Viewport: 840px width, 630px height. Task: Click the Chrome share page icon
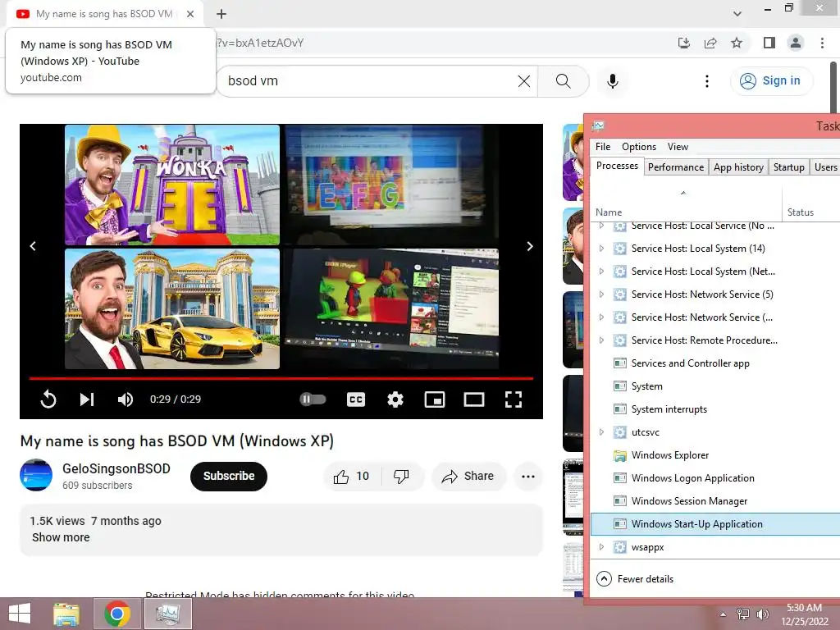click(710, 43)
